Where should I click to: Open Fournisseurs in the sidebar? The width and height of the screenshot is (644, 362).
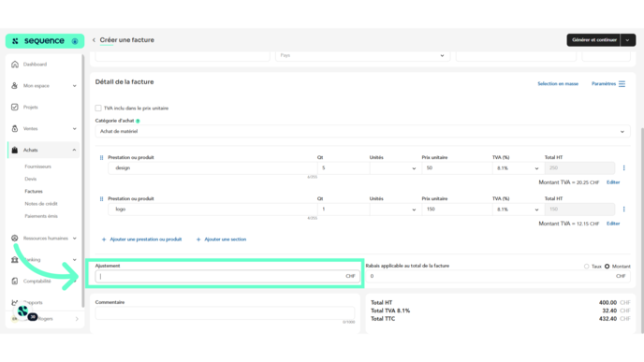37,167
